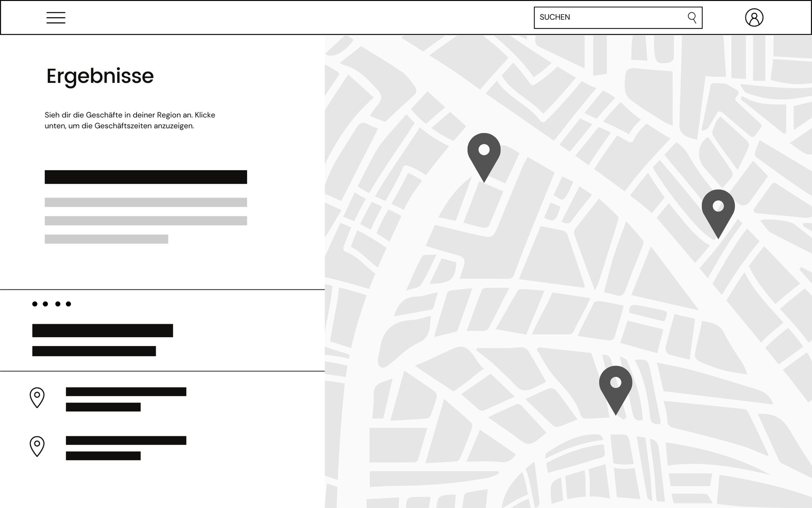
Task: Click the Ergebnisse page heading
Action: [x=100, y=76]
